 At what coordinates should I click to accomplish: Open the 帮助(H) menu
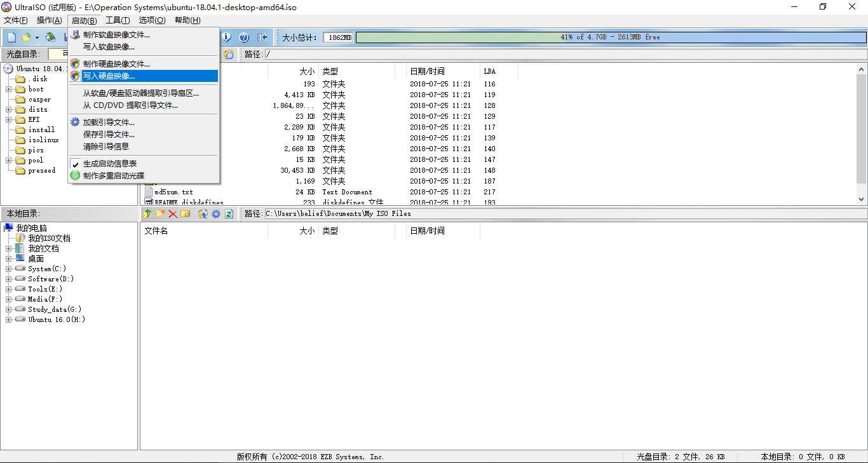pyautogui.click(x=187, y=20)
